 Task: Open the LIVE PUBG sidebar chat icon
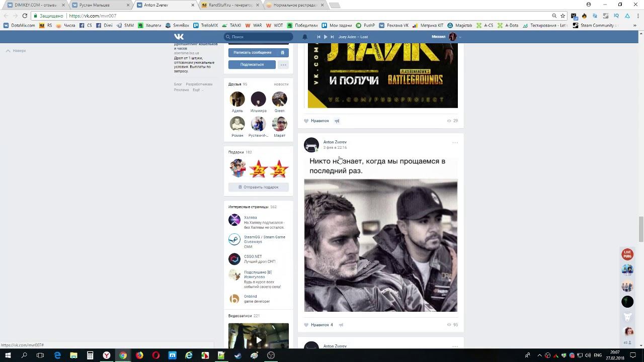(627, 255)
